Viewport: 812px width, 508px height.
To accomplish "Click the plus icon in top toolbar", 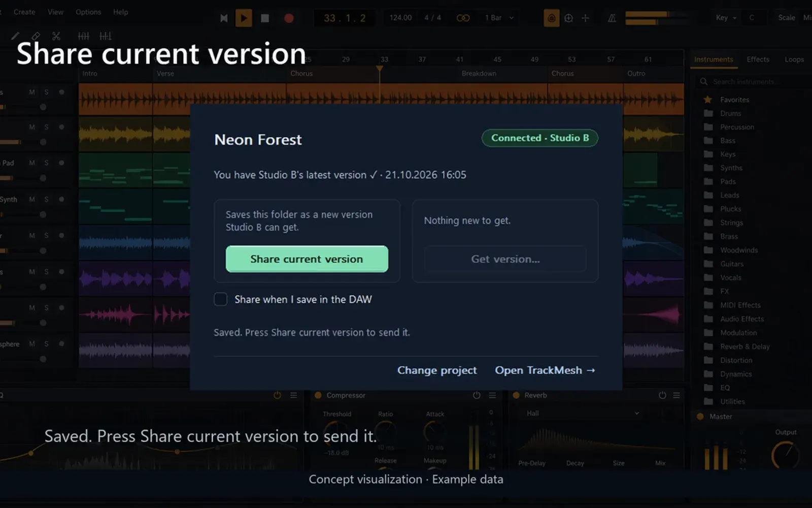I will pos(585,18).
